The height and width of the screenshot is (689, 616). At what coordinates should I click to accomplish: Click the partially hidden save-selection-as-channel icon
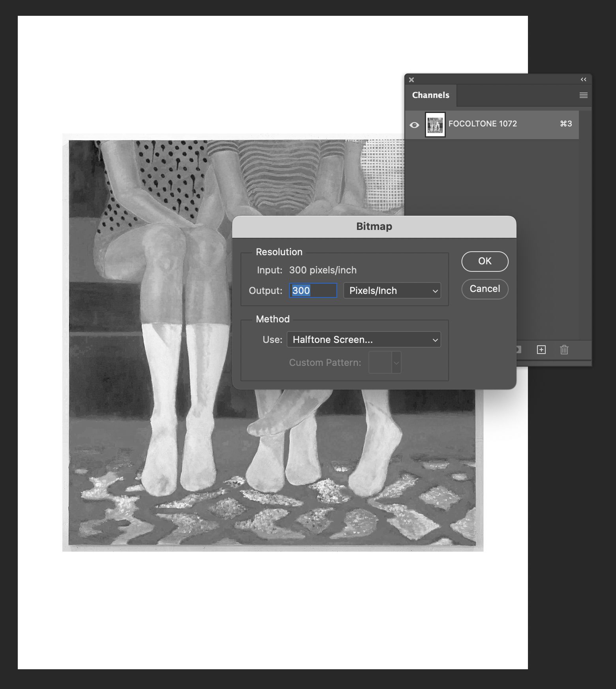point(519,350)
